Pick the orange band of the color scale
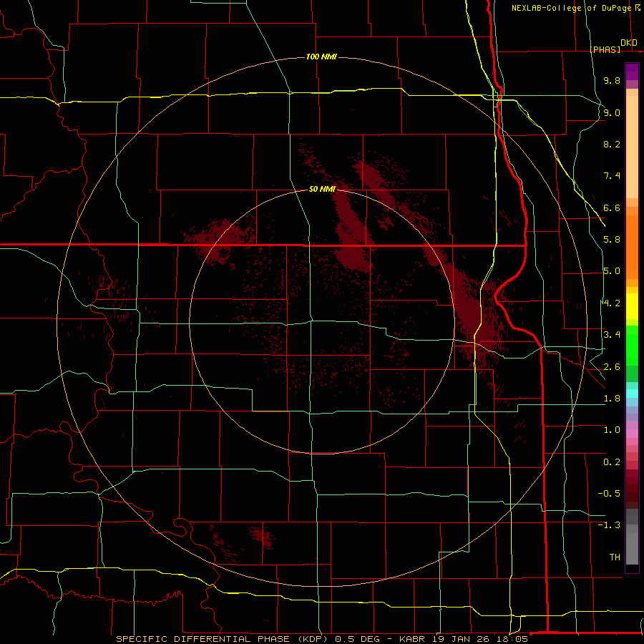The height and width of the screenshot is (644, 644). (632, 248)
